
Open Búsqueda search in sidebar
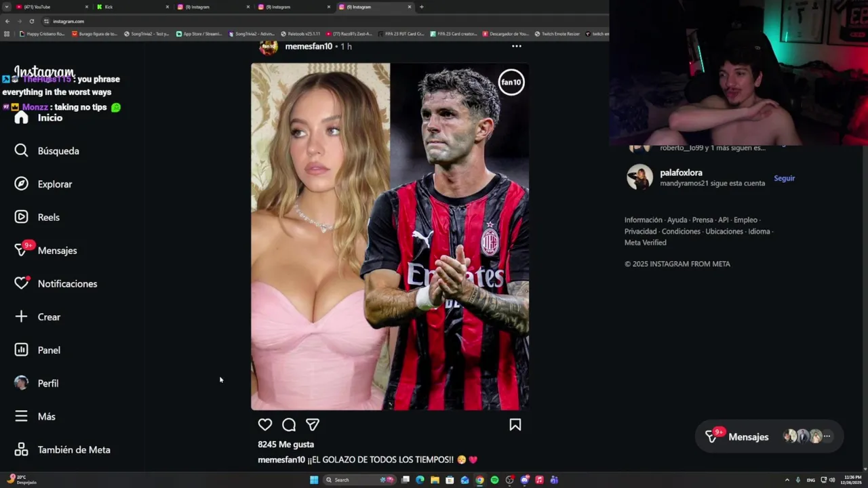47,151
